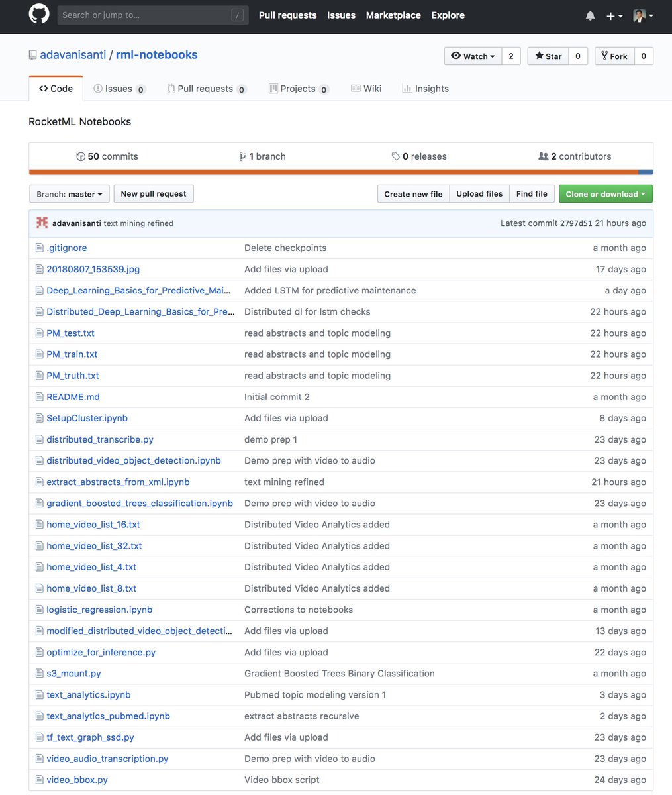Switch to the Insights tab

[426, 89]
